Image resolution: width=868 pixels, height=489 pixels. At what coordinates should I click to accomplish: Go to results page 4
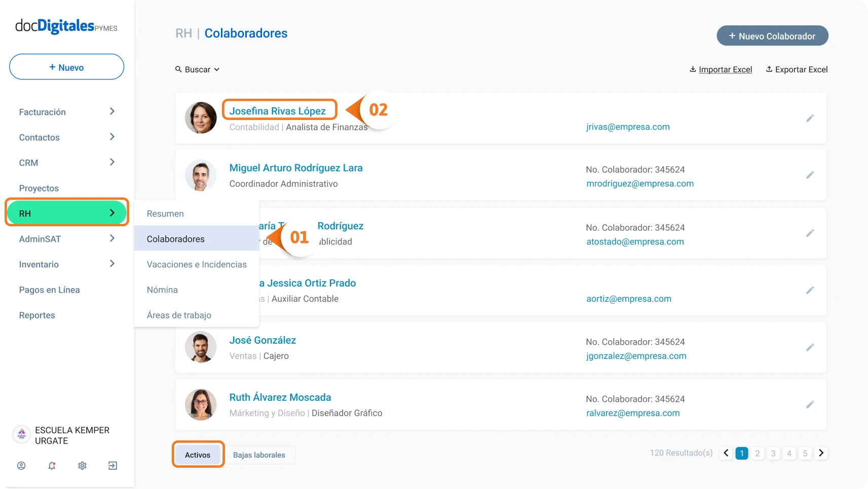point(789,453)
